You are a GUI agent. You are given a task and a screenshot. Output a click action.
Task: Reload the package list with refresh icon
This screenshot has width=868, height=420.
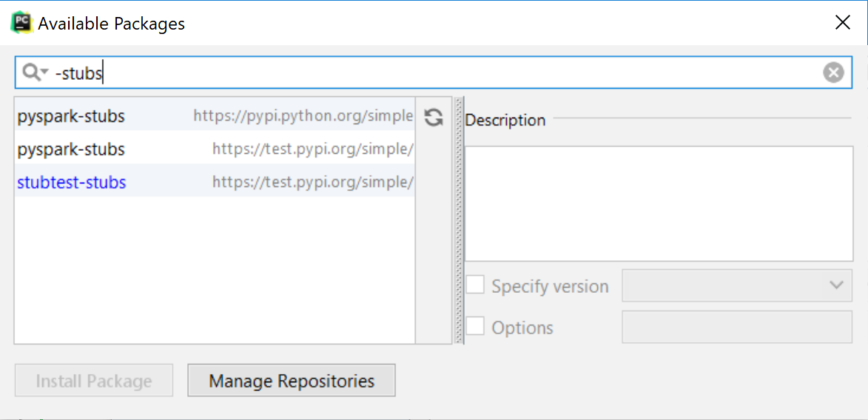point(434,117)
